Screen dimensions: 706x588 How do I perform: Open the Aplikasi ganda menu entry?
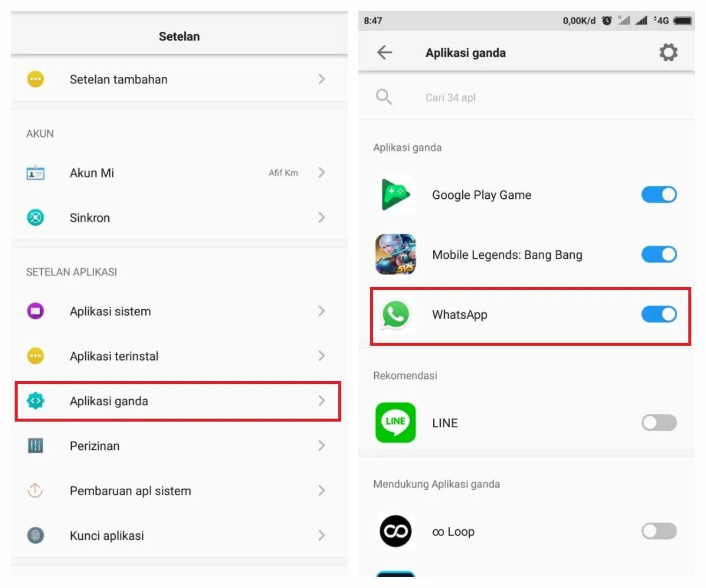[178, 401]
